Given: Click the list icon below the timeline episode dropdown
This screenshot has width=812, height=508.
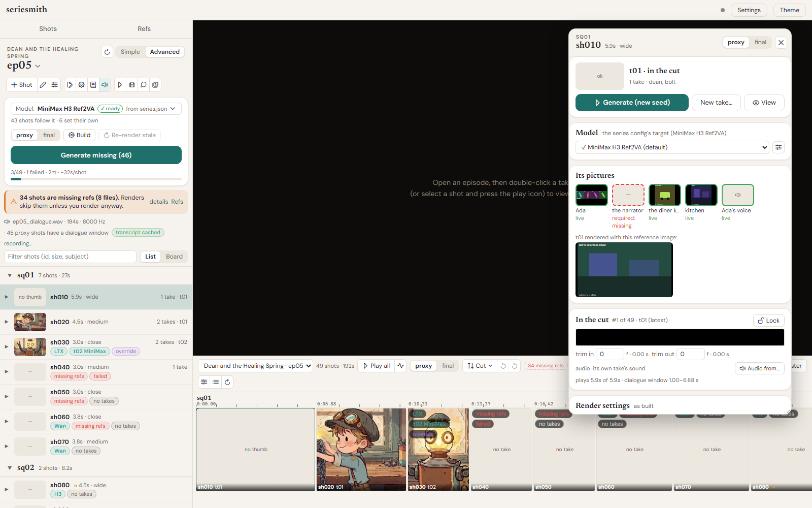Looking at the screenshot, I should [x=216, y=382].
